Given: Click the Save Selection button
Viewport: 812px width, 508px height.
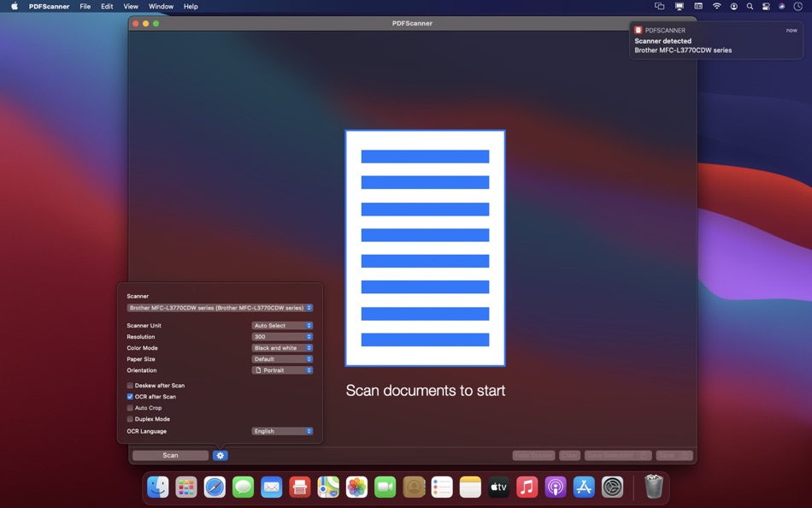Looking at the screenshot, I should click(618, 455).
